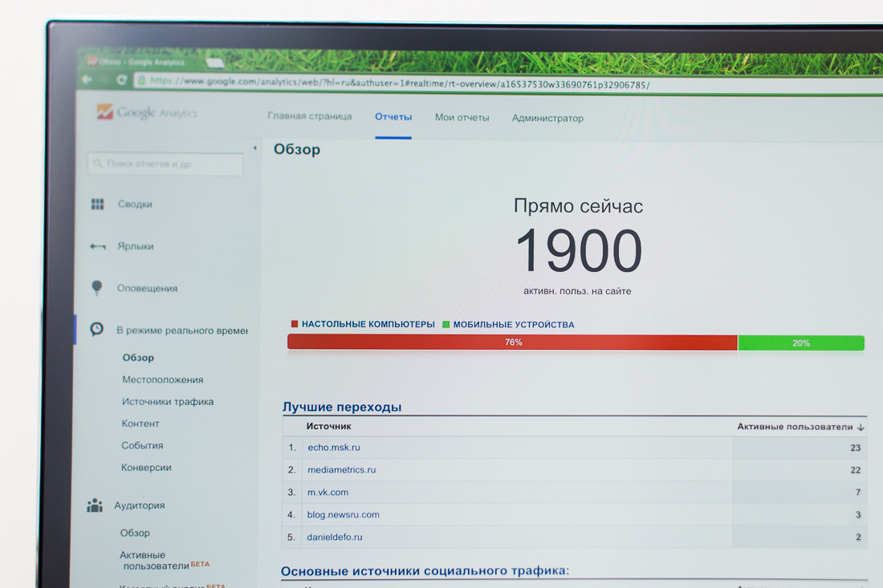Click the report search field
Viewport: 883px width, 588px height.
[x=165, y=164]
